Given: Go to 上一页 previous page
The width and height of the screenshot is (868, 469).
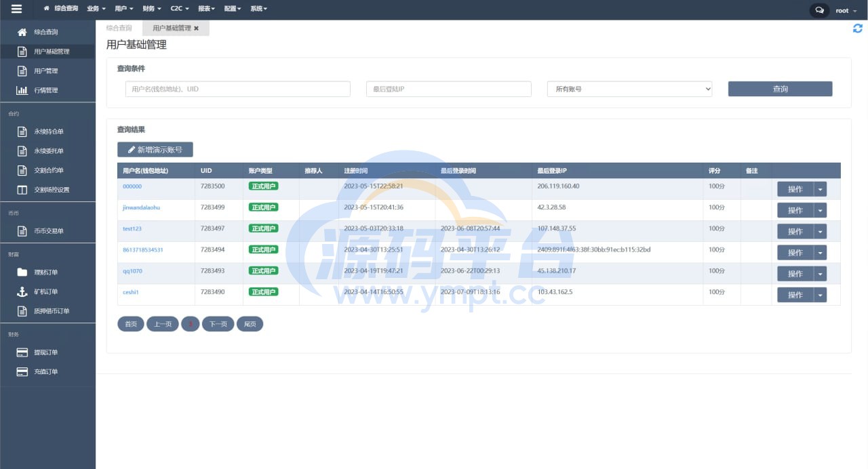Looking at the screenshot, I should pos(163,324).
